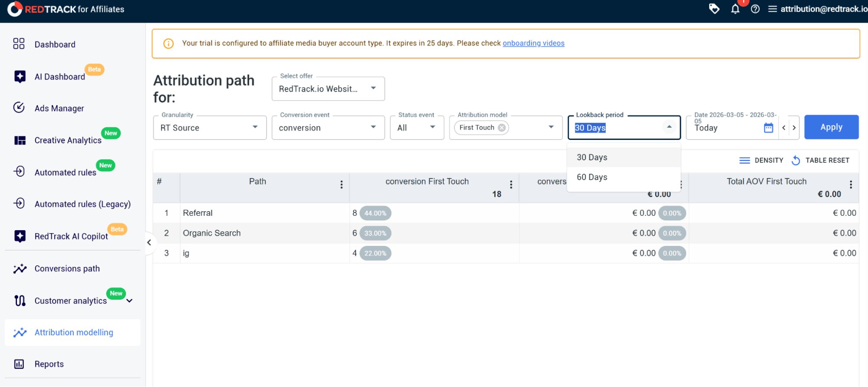This screenshot has height=387, width=868.
Task: Open the tag icon in top bar
Action: (714, 9)
